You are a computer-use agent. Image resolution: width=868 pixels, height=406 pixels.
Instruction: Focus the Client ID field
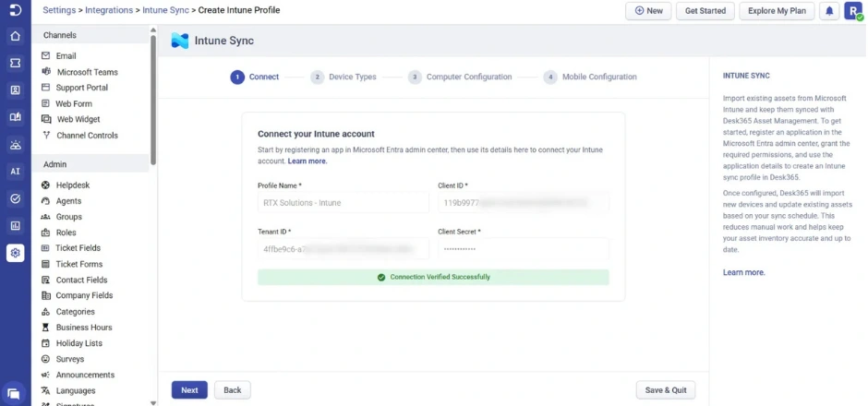point(524,202)
